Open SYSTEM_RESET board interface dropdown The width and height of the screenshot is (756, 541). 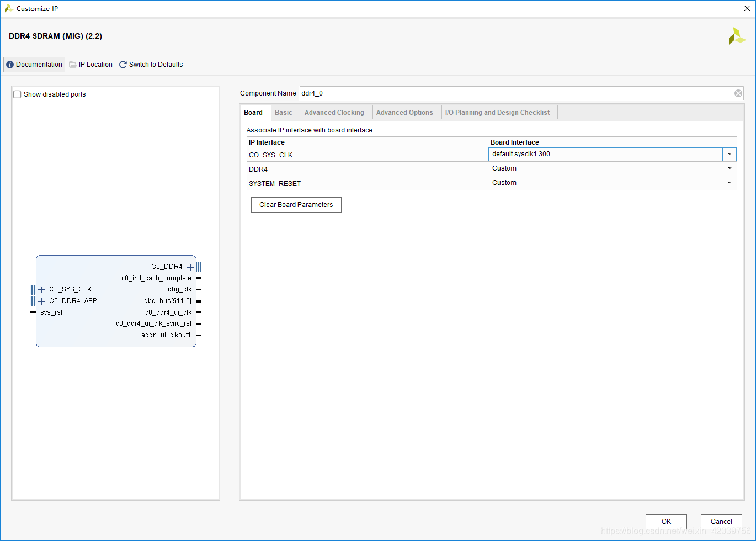coord(730,183)
